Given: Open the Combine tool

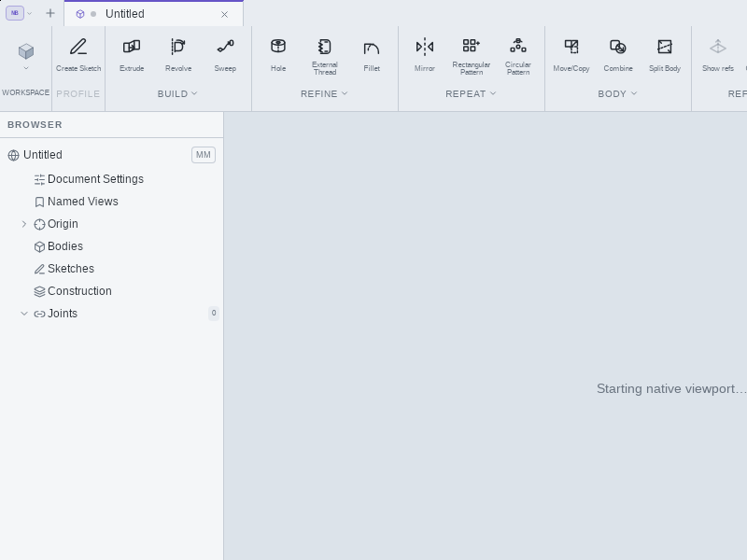Looking at the screenshot, I should click(618, 55).
